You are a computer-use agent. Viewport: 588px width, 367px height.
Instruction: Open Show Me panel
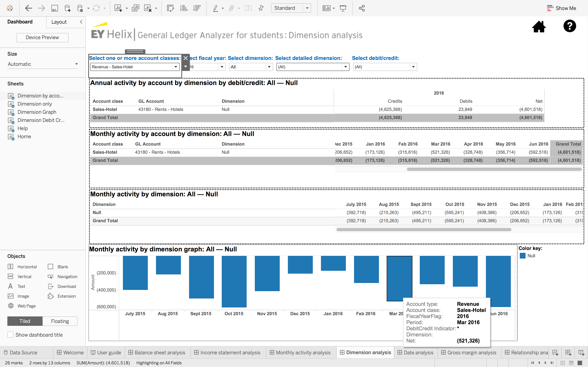561,8
